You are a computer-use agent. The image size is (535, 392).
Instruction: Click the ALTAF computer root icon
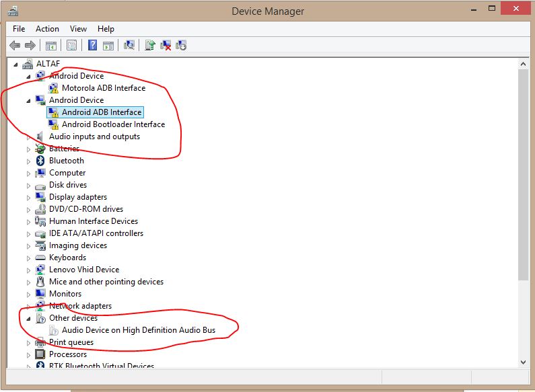click(28, 64)
